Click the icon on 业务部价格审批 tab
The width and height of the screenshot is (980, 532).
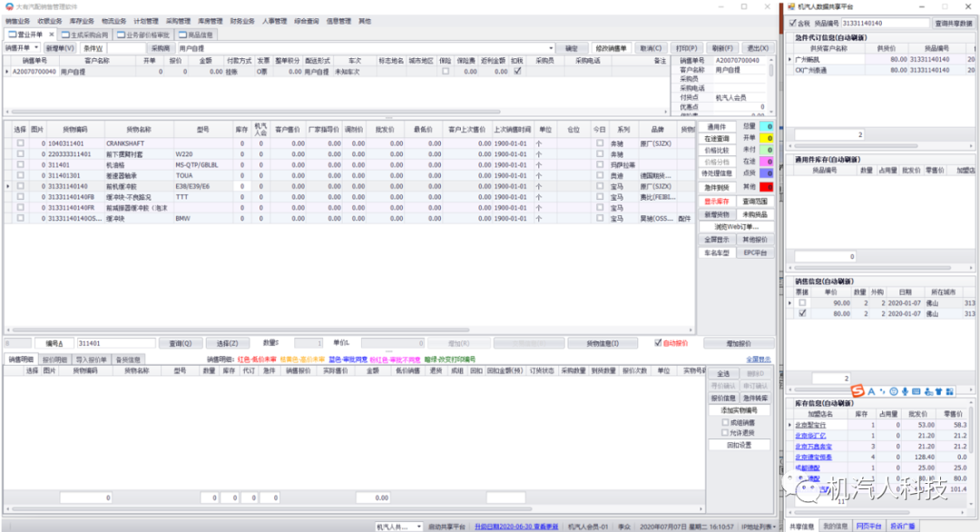click(120, 35)
